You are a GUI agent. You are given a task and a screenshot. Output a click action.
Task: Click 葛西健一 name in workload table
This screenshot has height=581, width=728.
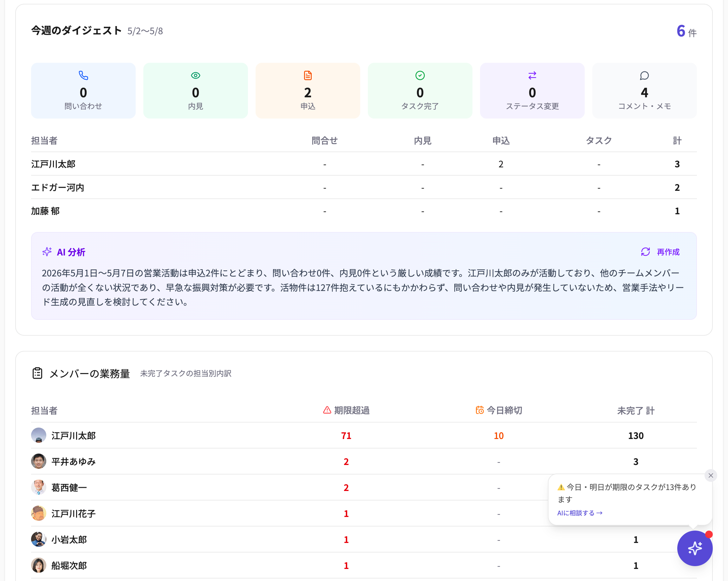69,487
